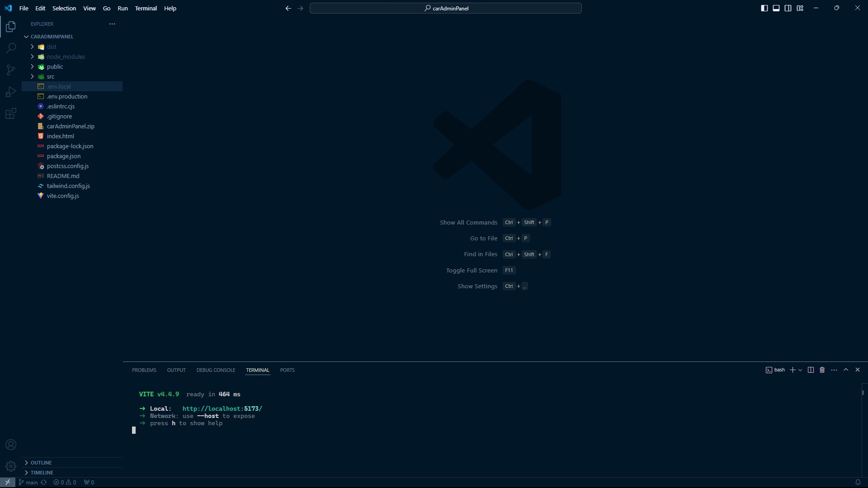Customize layout icon in title bar
Image resolution: width=868 pixels, height=488 pixels.
[x=800, y=8]
